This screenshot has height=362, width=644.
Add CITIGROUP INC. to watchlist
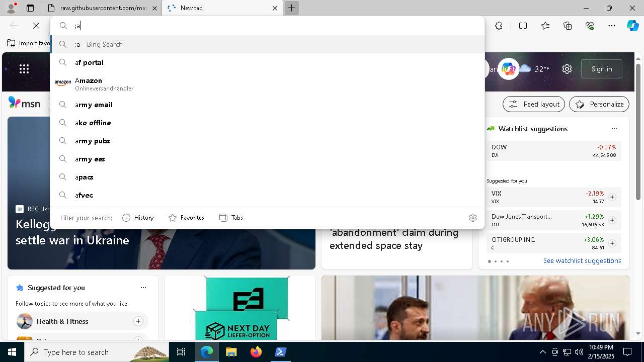(x=612, y=243)
